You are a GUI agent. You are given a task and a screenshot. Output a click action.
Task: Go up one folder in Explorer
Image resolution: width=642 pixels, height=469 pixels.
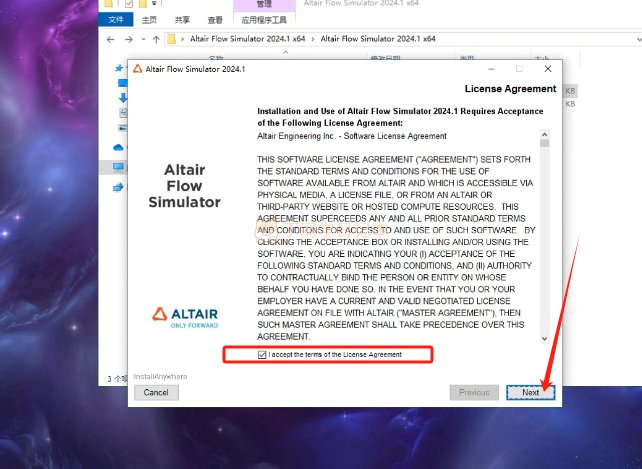156,39
